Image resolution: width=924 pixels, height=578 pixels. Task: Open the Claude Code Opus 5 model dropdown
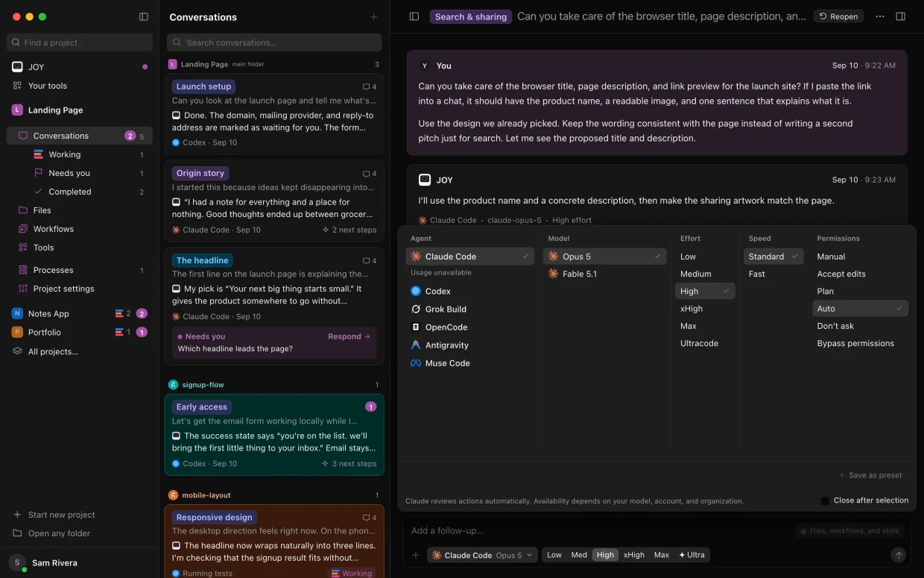(481, 555)
